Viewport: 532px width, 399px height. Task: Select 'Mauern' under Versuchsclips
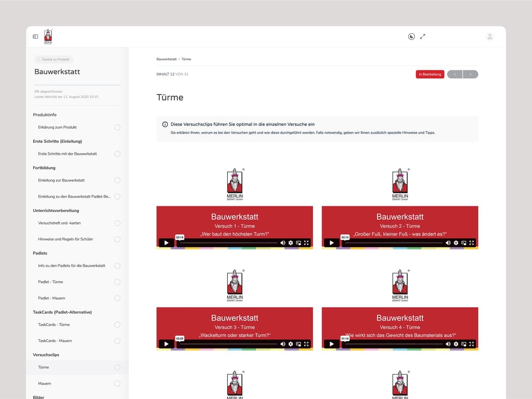(x=44, y=383)
